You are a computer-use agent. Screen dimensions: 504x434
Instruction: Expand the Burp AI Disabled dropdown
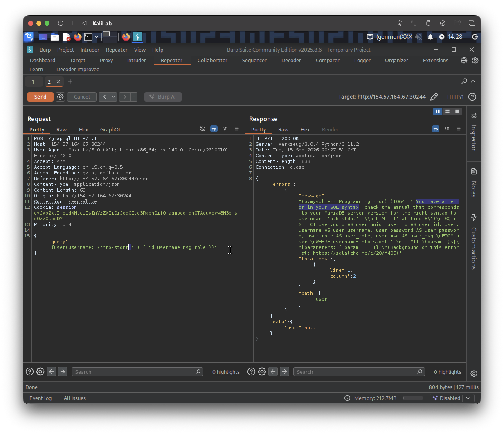coord(468,398)
